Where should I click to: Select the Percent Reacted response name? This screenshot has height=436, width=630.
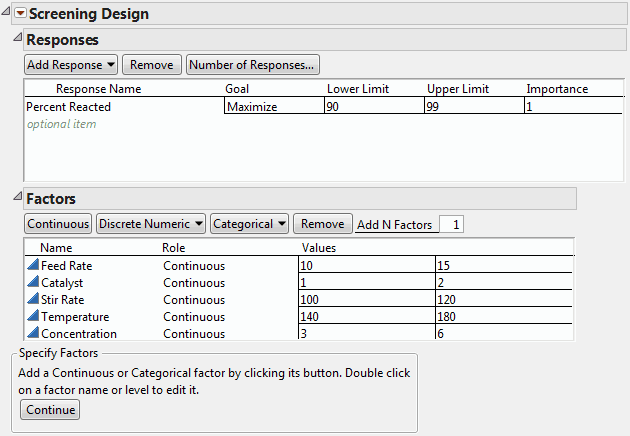[69, 106]
